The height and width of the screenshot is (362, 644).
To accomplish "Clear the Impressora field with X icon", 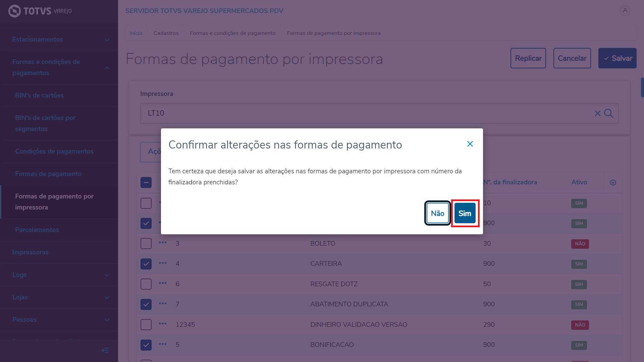I will pyautogui.click(x=597, y=113).
